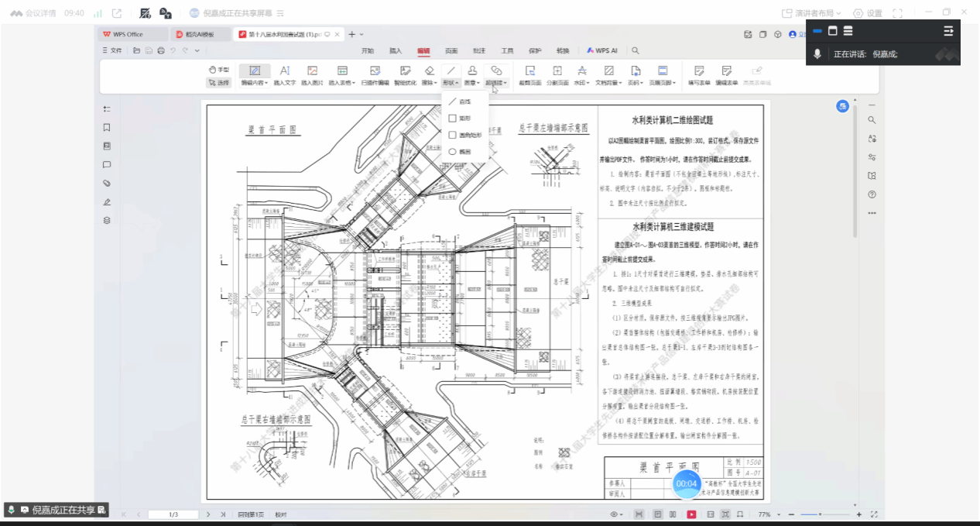Screen dimensions: 980x526
Task: Click the Select (选择) tool button
Action: 218,82
